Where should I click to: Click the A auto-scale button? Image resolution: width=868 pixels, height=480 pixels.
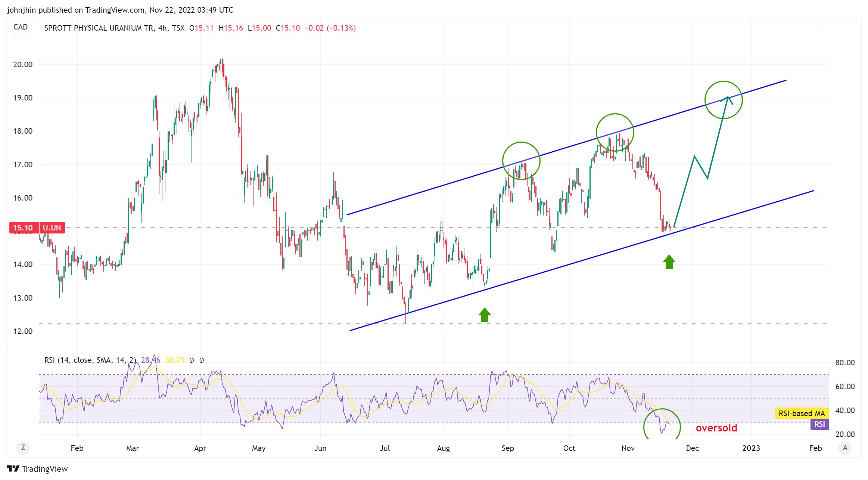pyautogui.click(x=845, y=448)
